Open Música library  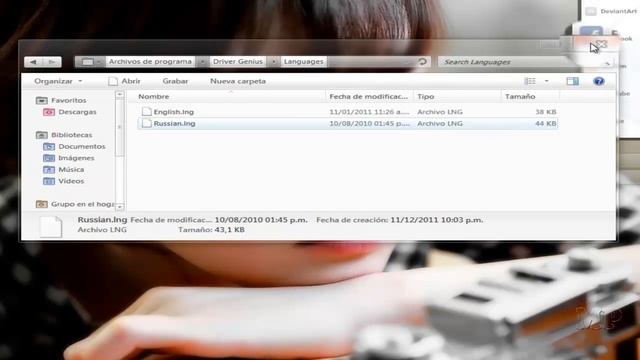pos(71,169)
